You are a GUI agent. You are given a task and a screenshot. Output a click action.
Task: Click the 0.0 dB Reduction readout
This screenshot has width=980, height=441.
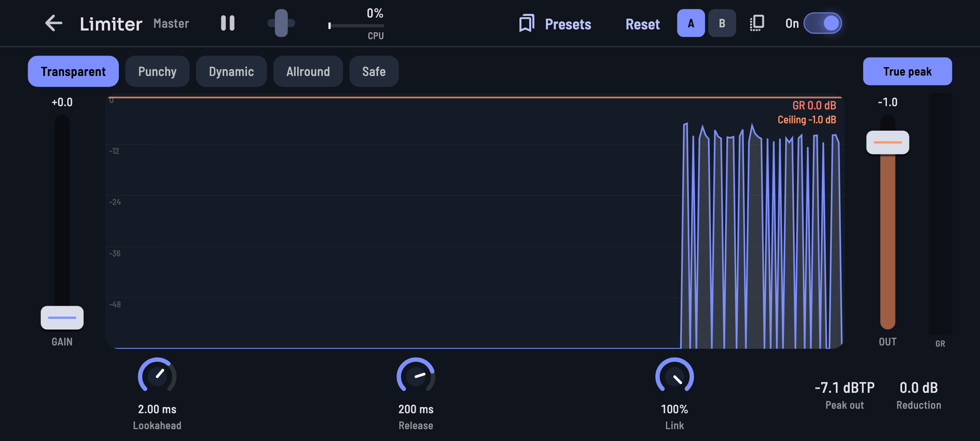coord(919,388)
